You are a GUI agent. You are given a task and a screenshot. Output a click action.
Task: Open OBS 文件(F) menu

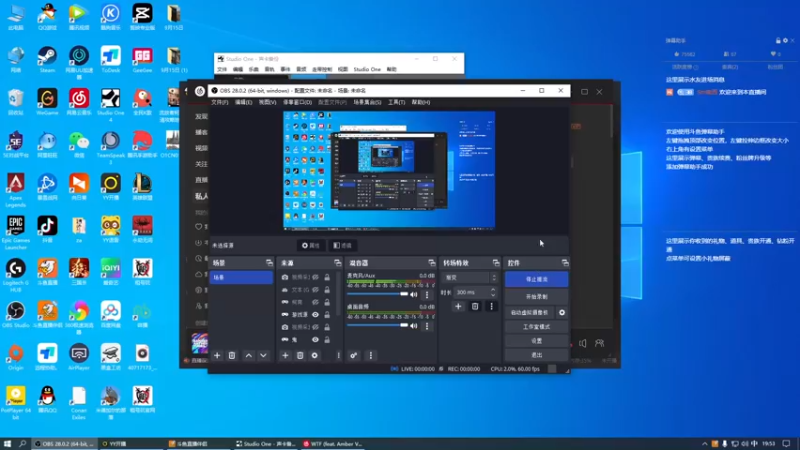[220, 102]
